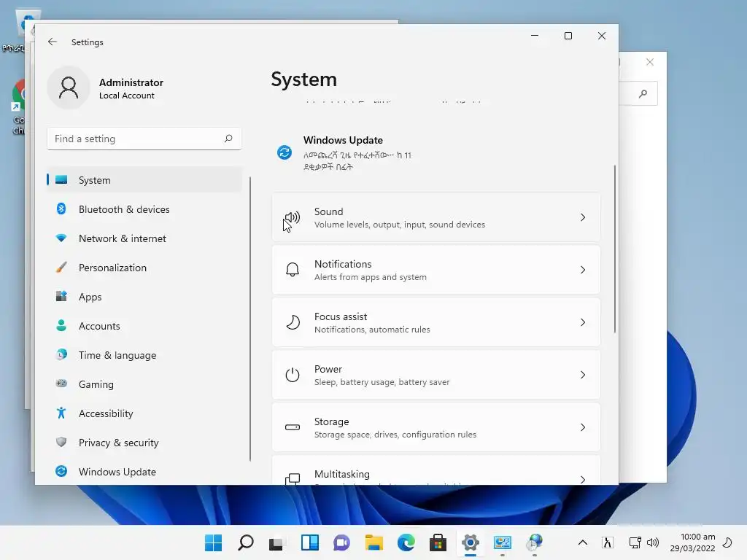This screenshot has width=747, height=560.
Task: Open Storage settings card
Action: click(x=436, y=427)
